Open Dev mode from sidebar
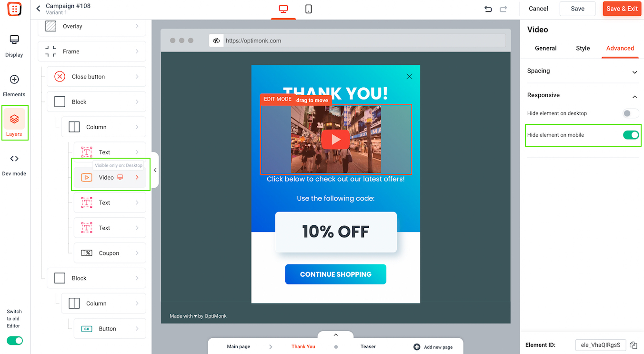The height and width of the screenshot is (354, 644). pos(14,165)
